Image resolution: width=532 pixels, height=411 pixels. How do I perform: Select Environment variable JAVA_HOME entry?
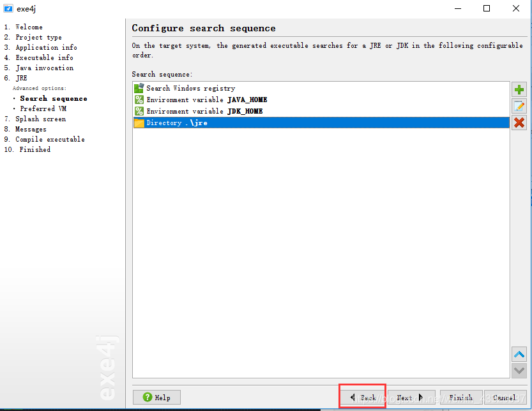click(321, 100)
